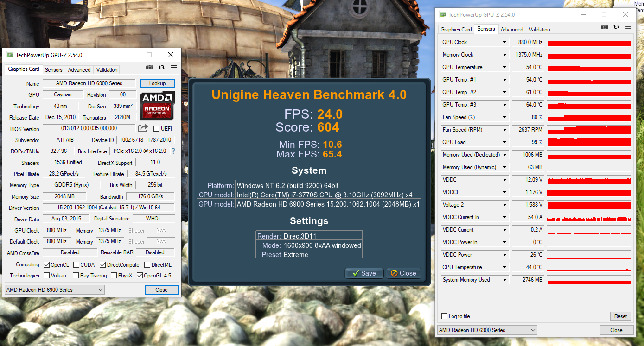The width and height of the screenshot is (644, 346).
Task: Click the Preset Extreme cell
Action: tap(322, 255)
